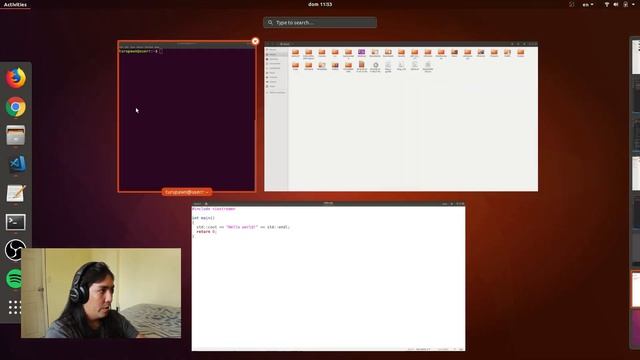This screenshot has height=360, width=640.
Task: Select the terminal window thumbnail
Action: point(187,116)
